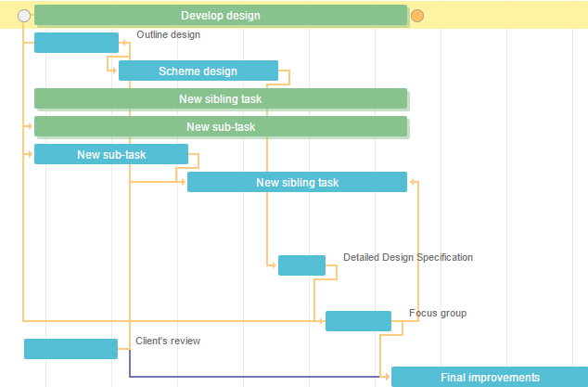Click the Outline design label
Screen dimensions: 588x387
(x=168, y=34)
